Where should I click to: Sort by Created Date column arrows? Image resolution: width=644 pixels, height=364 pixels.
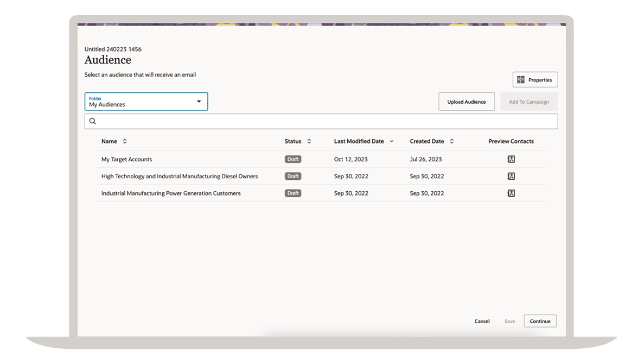pyautogui.click(x=452, y=141)
